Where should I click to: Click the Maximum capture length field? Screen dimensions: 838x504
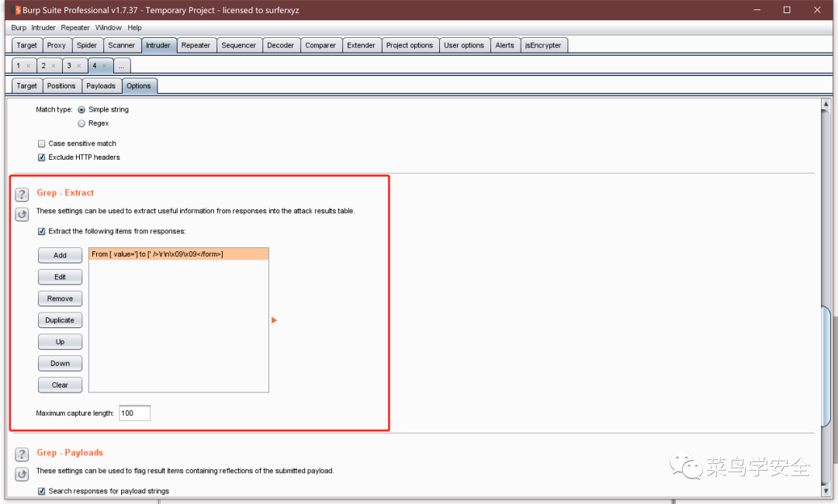pyautogui.click(x=134, y=413)
